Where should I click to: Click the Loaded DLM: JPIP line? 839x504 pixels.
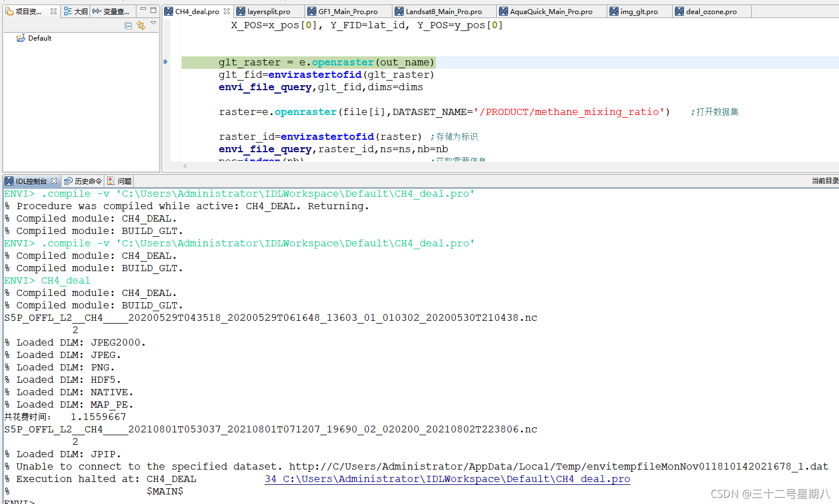tap(63, 454)
